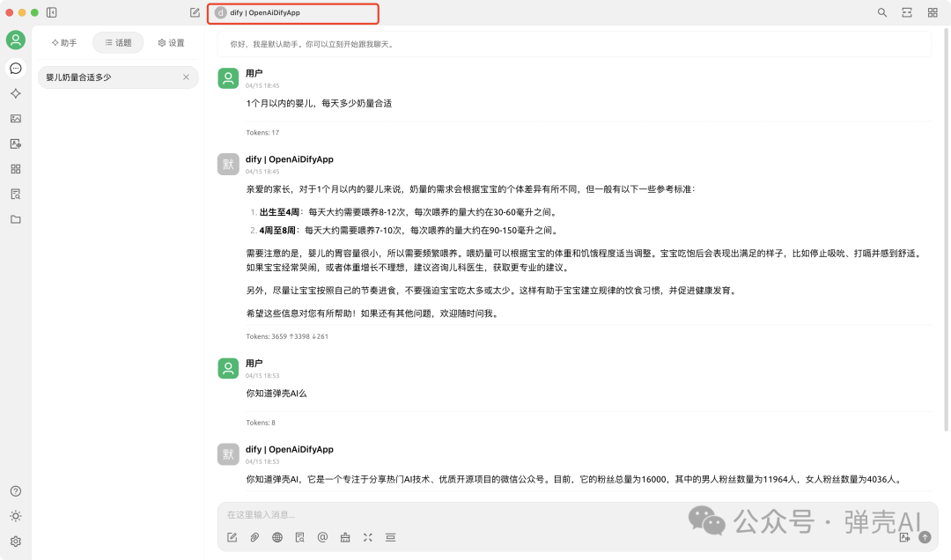Click the paragraph starting 另外，尽量让宝宝
Screen dimensions: 951x560
coord(492,291)
